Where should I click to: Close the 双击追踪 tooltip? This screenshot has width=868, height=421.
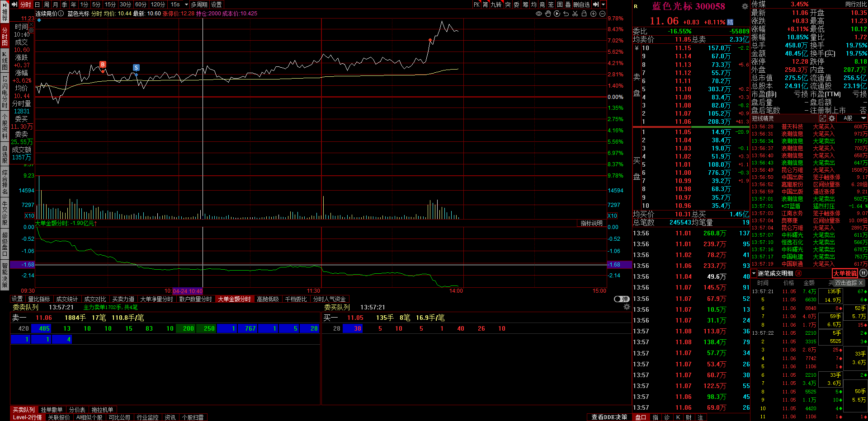[861, 283]
